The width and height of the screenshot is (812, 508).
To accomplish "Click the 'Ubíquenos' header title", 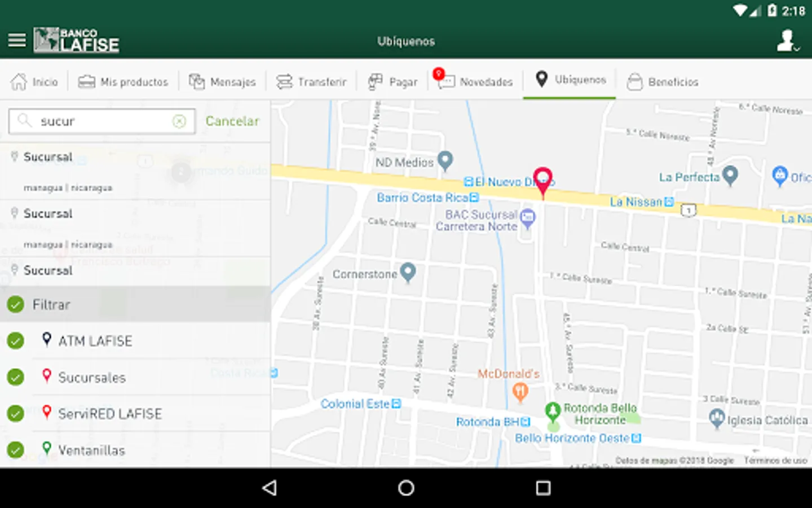I will (x=406, y=41).
